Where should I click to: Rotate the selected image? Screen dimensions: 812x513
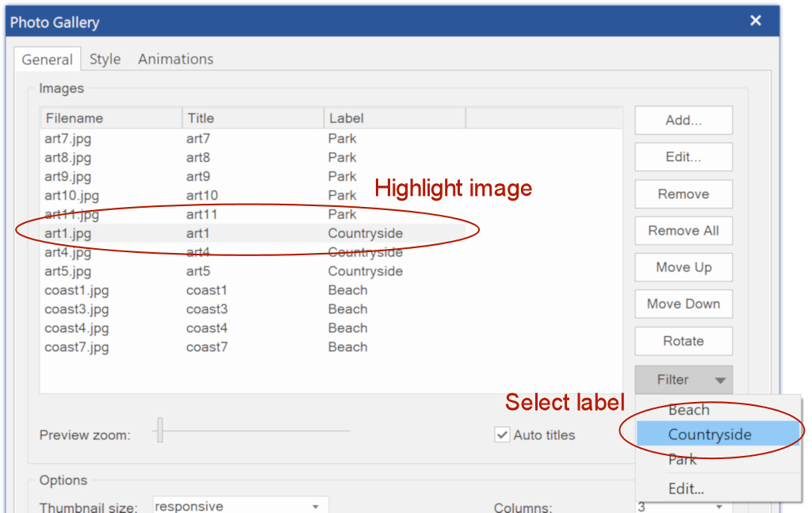click(683, 341)
